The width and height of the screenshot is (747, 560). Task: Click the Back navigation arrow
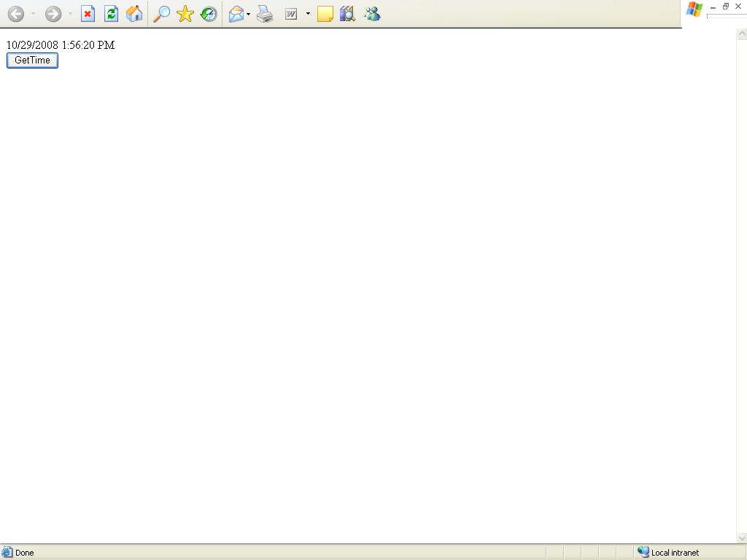[x=16, y=14]
